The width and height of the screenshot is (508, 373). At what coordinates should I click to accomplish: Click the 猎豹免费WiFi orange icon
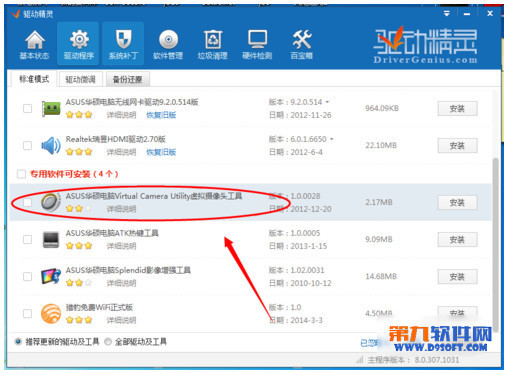(51, 314)
